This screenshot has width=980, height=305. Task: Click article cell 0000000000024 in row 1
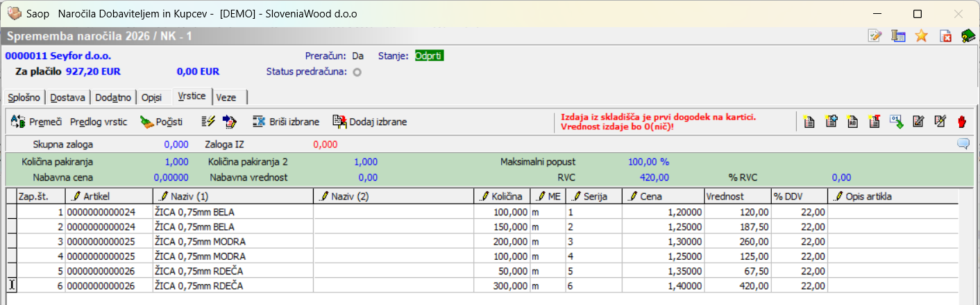pyautogui.click(x=108, y=211)
